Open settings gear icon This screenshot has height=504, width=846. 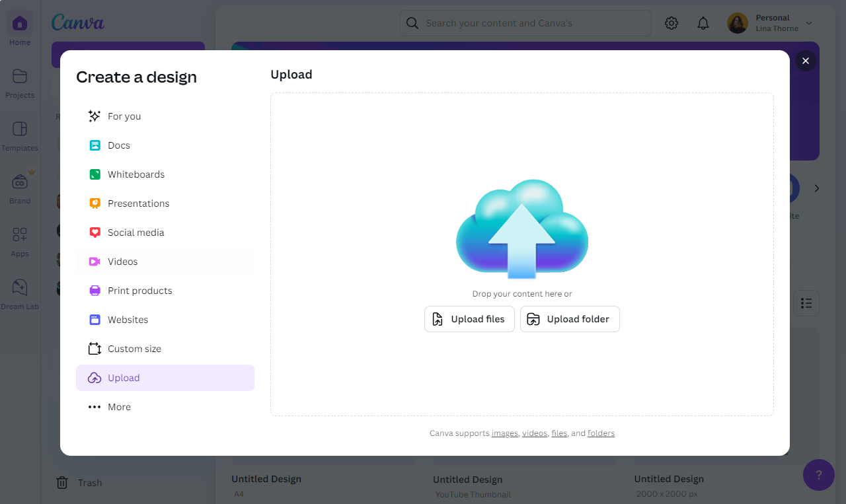point(672,23)
